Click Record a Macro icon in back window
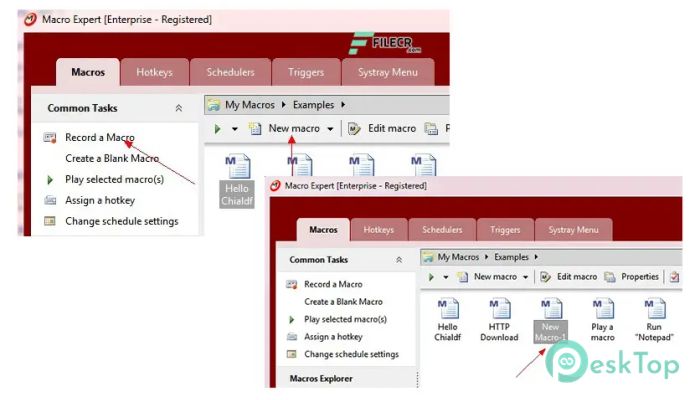This screenshot has height=400, width=700. click(x=50, y=138)
